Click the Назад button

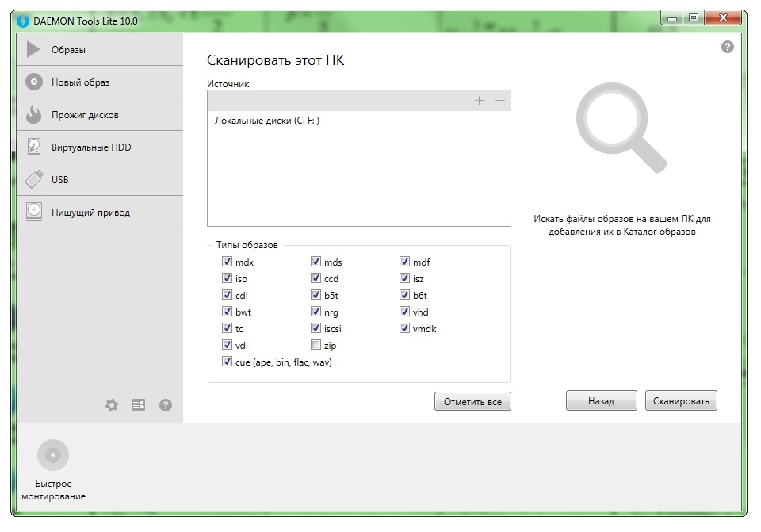click(x=601, y=401)
